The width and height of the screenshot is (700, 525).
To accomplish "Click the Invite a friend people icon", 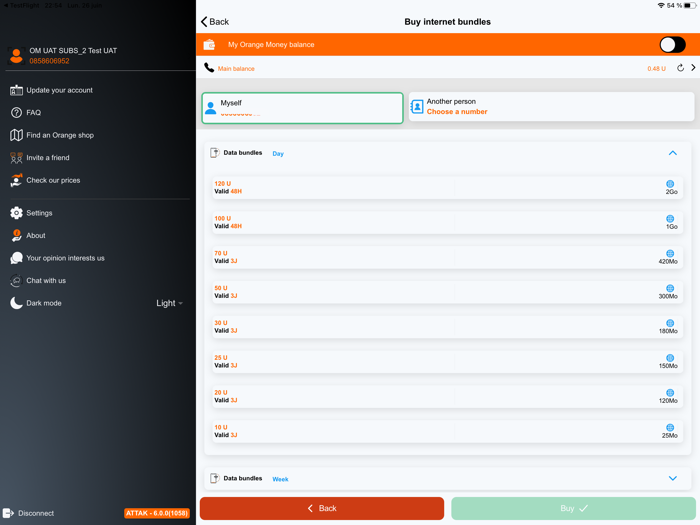I will coord(16,158).
